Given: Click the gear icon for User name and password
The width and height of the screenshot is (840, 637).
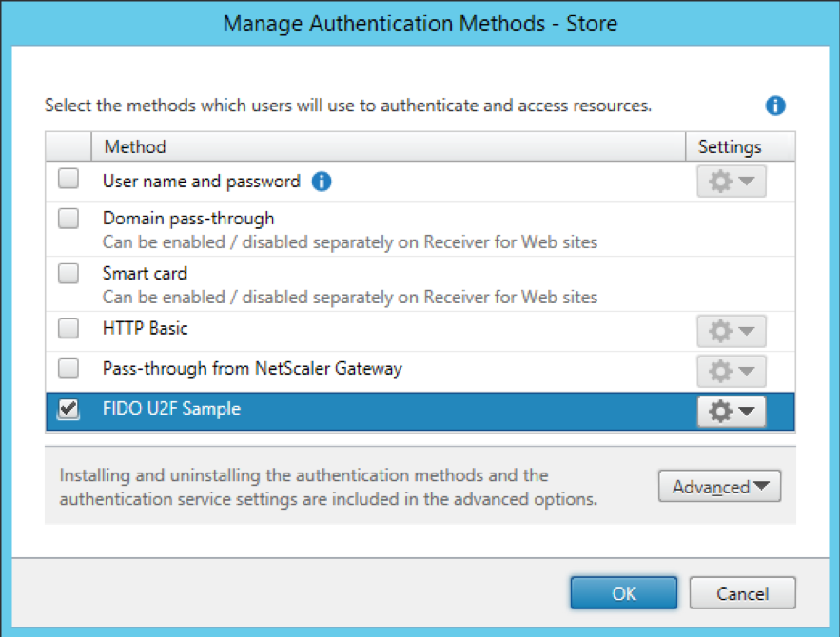Looking at the screenshot, I should [x=731, y=182].
